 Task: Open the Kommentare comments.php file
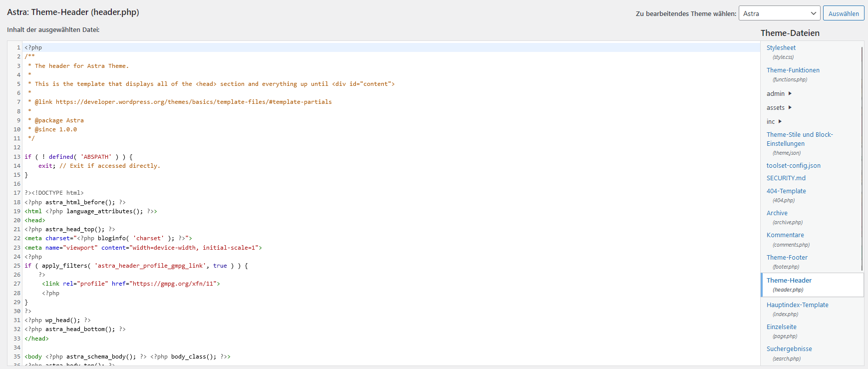785,235
